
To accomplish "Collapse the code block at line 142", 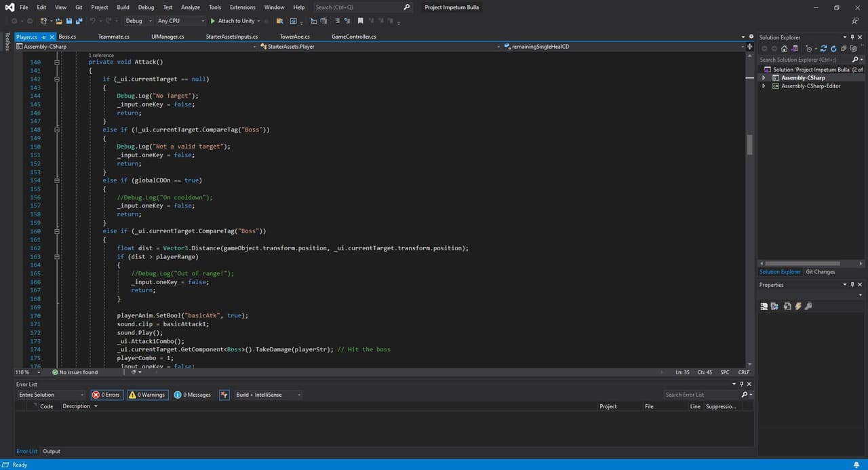I will 57,79.
